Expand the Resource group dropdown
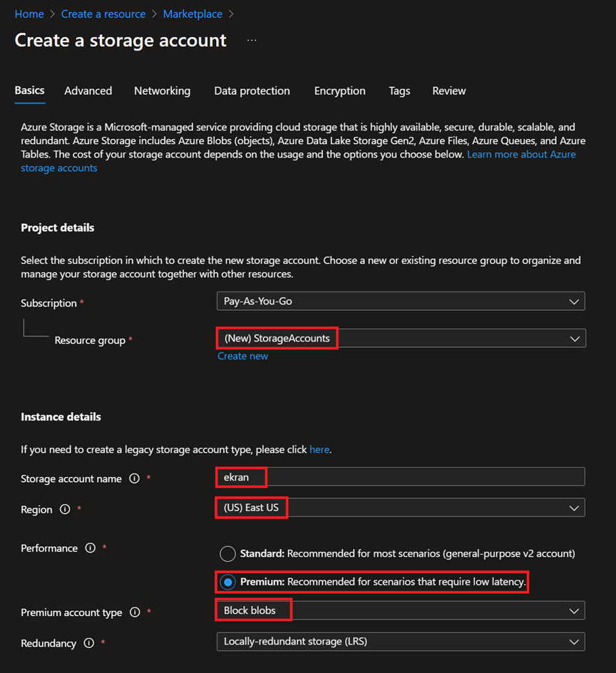This screenshot has height=673, width=616. tap(400, 339)
